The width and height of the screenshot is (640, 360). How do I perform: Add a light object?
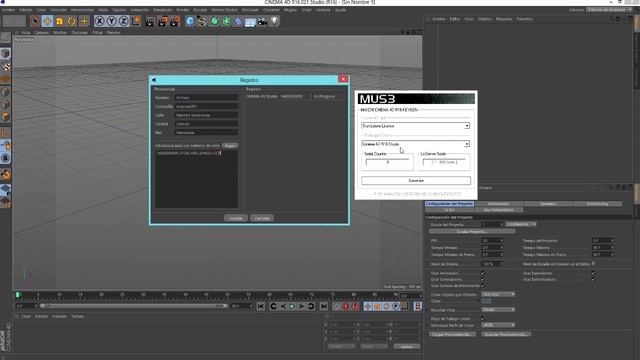point(274,21)
